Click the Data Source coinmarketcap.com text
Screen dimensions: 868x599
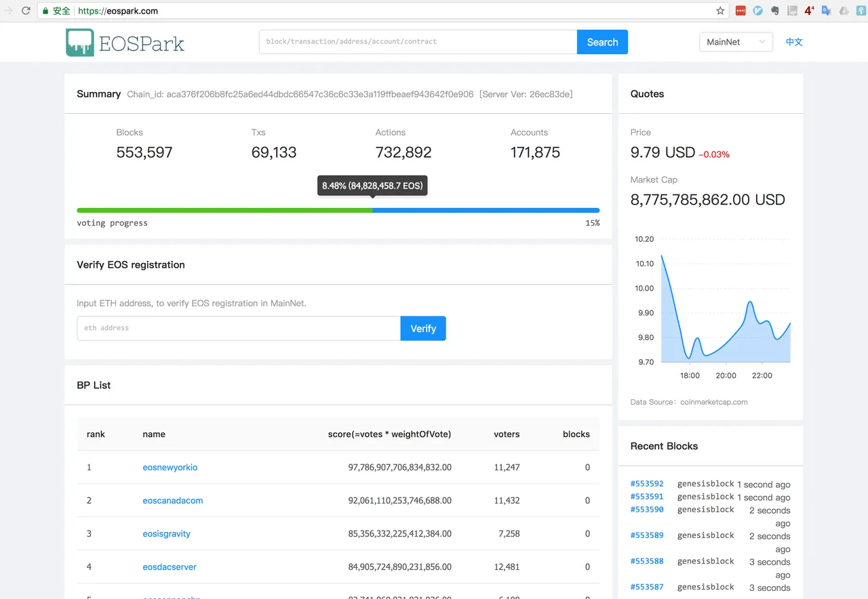pos(689,402)
